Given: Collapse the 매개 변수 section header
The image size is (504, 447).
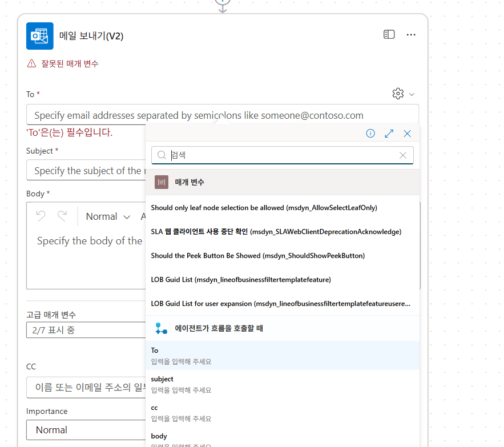Looking at the screenshot, I should 283,182.
